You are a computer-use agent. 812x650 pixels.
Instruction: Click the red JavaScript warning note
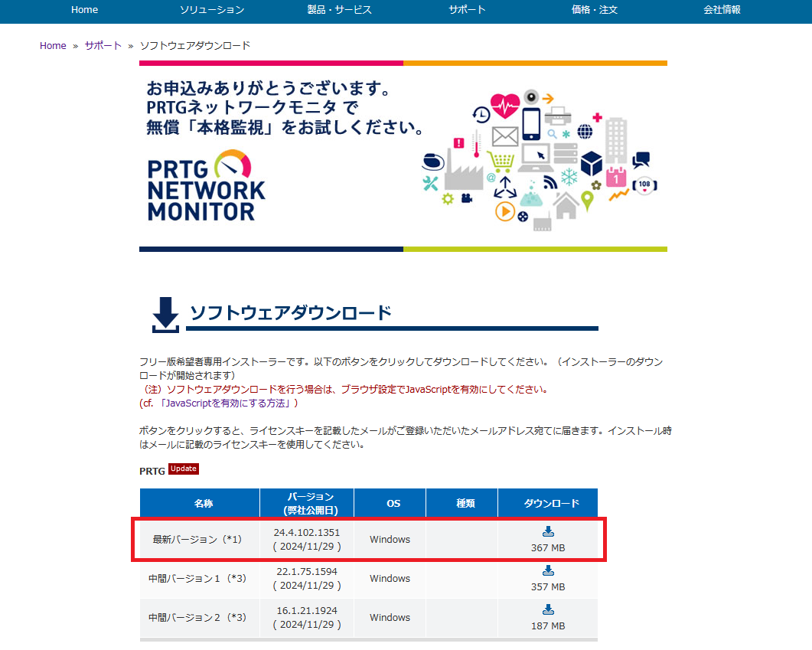click(x=344, y=390)
